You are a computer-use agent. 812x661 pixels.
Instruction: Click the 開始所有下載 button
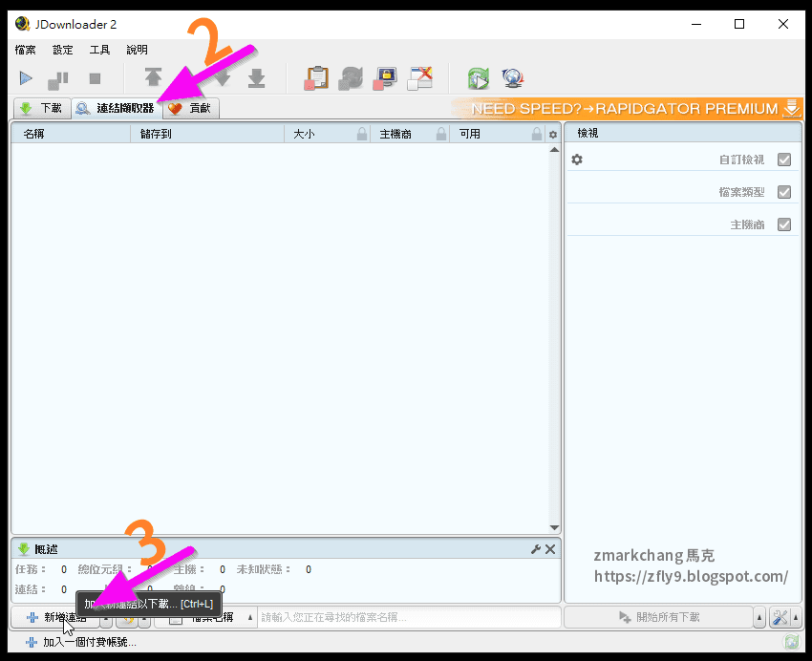[x=659, y=617]
